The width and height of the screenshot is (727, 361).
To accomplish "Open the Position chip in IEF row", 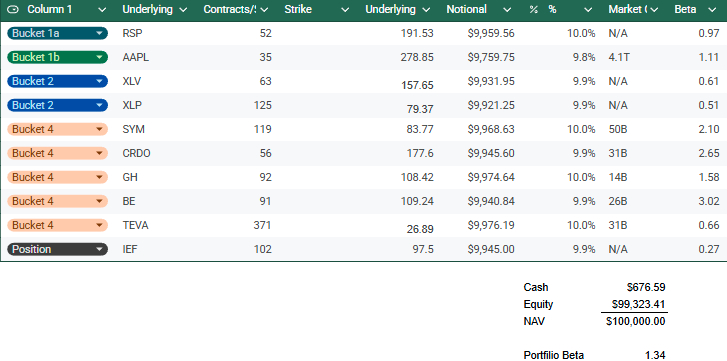I will [57, 249].
